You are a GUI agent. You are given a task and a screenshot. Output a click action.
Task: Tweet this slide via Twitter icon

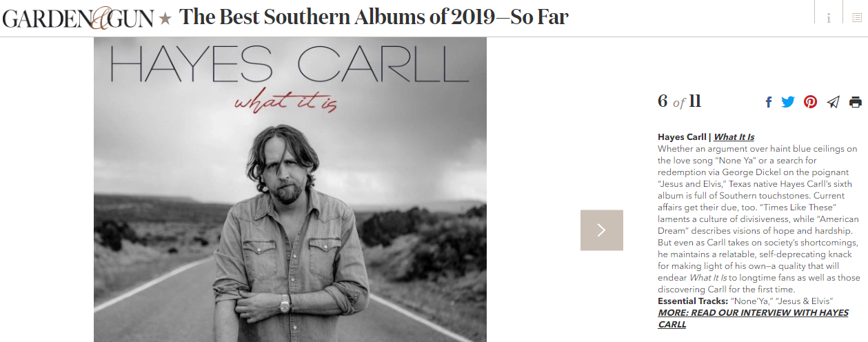tap(788, 102)
